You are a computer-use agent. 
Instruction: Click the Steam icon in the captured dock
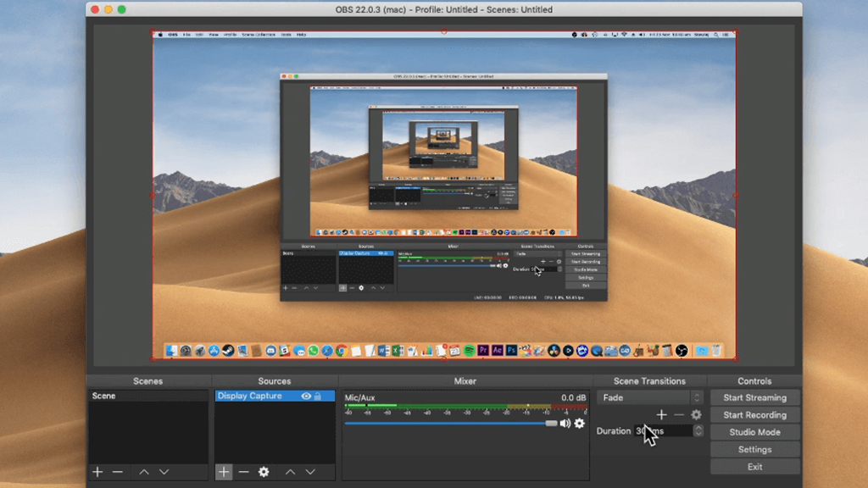(228, 351)
